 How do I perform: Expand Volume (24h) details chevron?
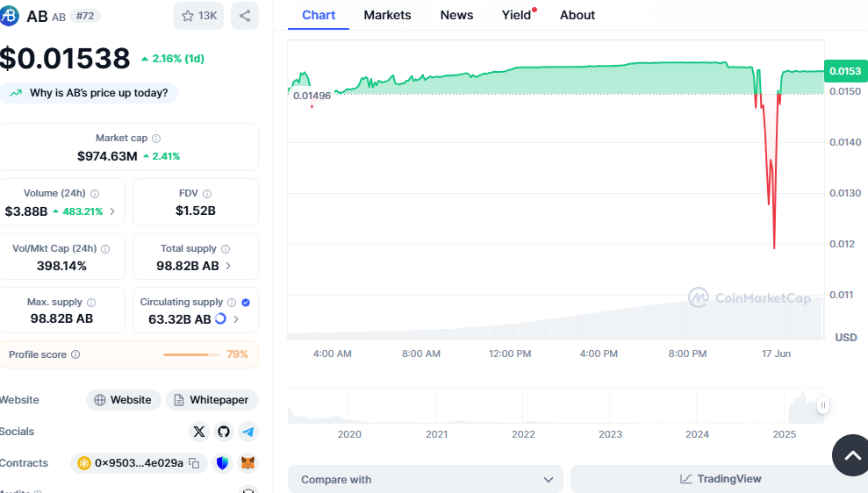112,211
